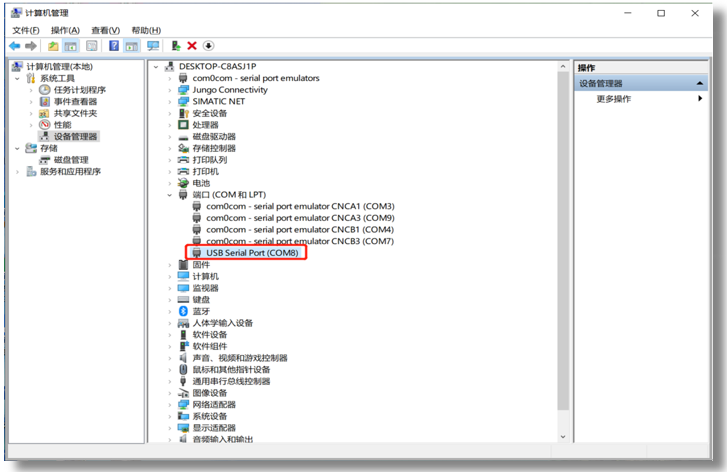Click the scan for hardware changes monitor icon

pyautogui.click(x=153, y=46)
